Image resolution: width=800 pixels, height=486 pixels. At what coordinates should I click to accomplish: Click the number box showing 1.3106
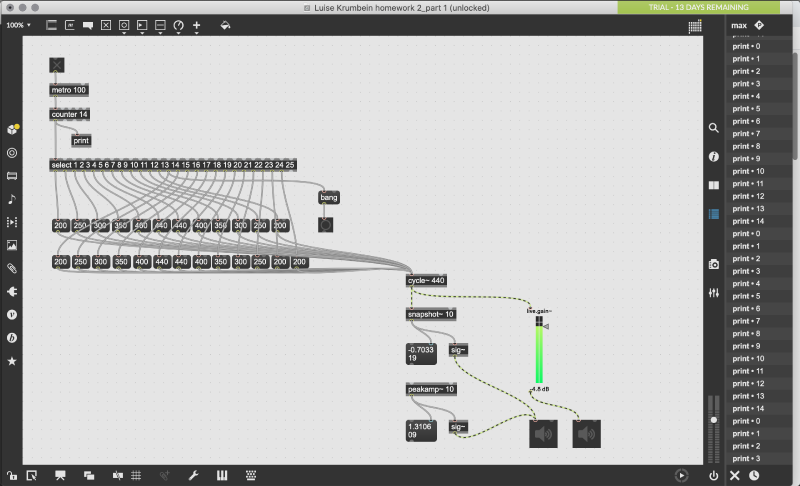(421, 431)
